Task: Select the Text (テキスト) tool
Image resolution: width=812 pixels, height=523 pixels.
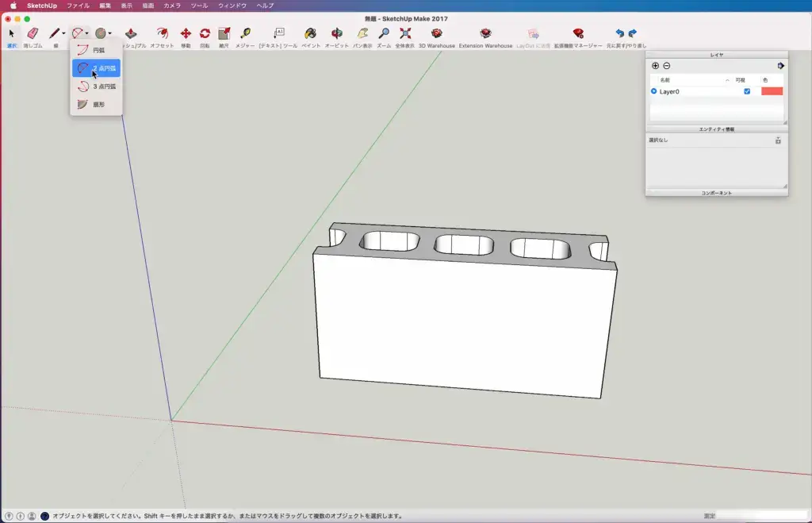Action: pos(278,33)
